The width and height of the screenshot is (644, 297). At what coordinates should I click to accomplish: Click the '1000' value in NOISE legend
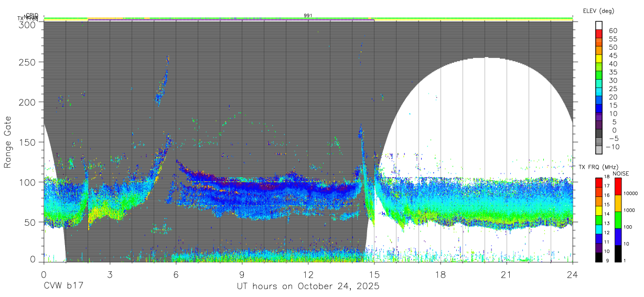630,210
